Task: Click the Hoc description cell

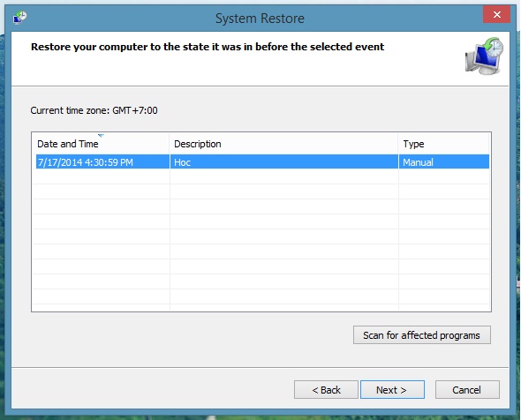Action: 183,162
